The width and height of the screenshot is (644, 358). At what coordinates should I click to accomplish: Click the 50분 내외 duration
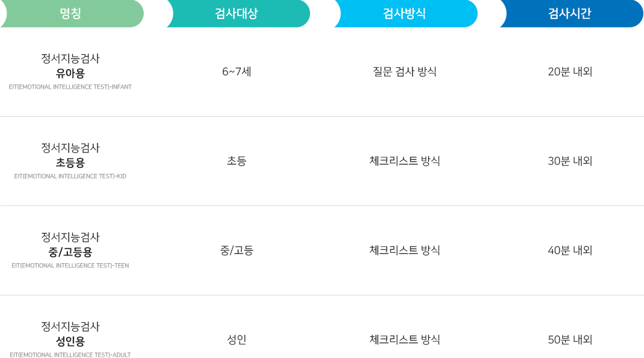click(x=570, y=340)
